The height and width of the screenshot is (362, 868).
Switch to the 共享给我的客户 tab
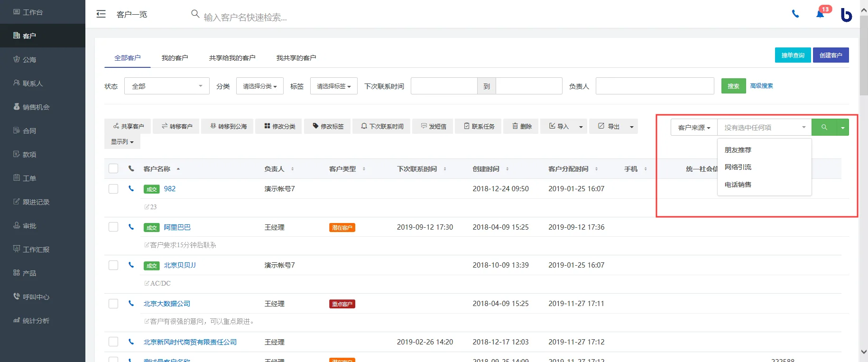pyautogui.click(x=232, y=57)
